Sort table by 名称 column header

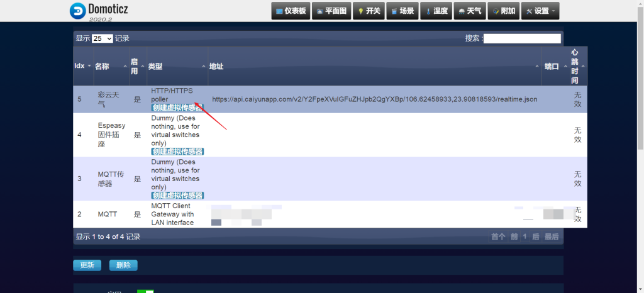click(110, 66)
